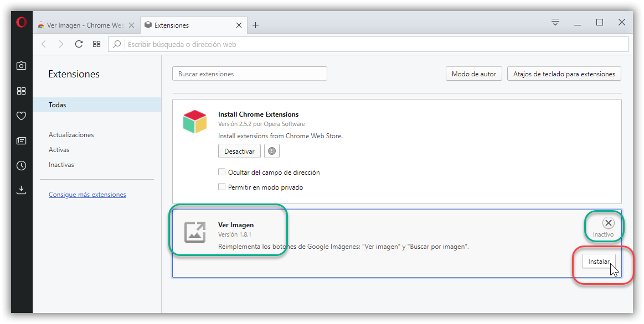Click the Install Chrome Extensions title
The width and height of the screenshot is (644, 324).
(x=259, y=114)
